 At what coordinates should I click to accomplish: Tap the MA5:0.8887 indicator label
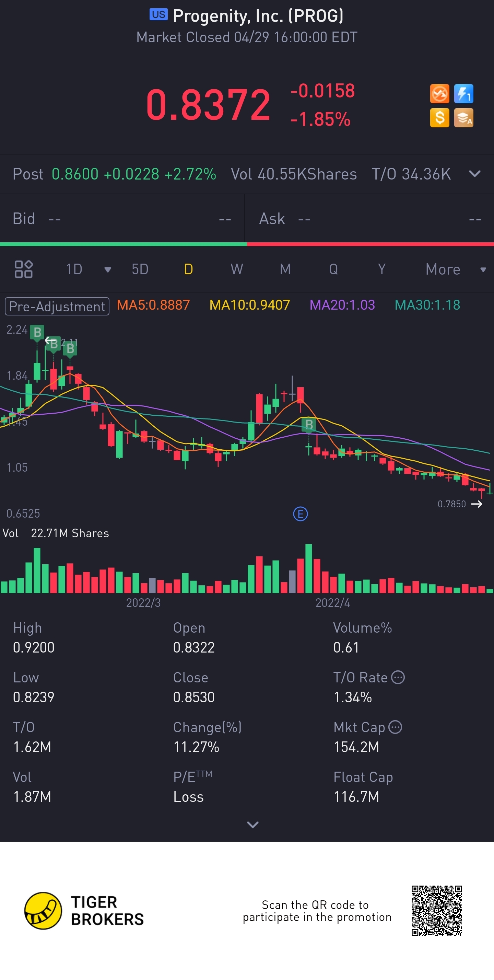pyautogui.click(x=153, y=305)
